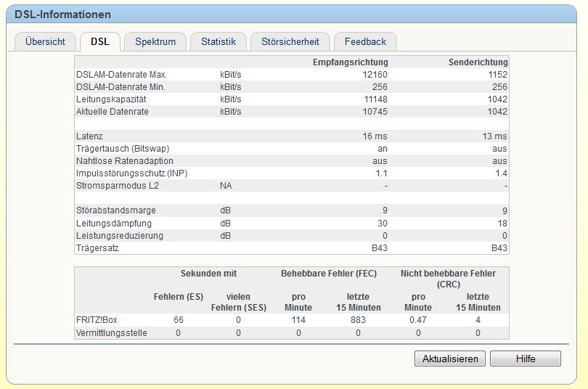The width and height of the screenshot is (588, 389).
Task: Click the DSLAM-Datenrate Max. row label
Action: (121, 75)
